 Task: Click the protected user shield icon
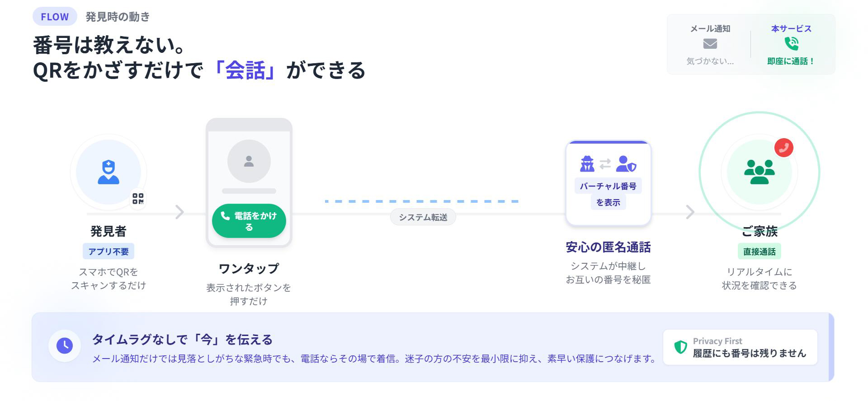pyautogui.click(x=626, y=164)
